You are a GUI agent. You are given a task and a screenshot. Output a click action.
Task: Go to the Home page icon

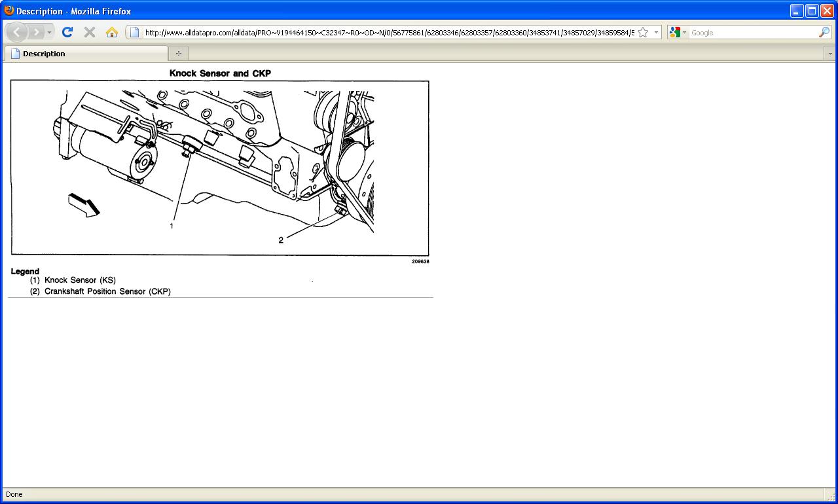coord(112,32)
